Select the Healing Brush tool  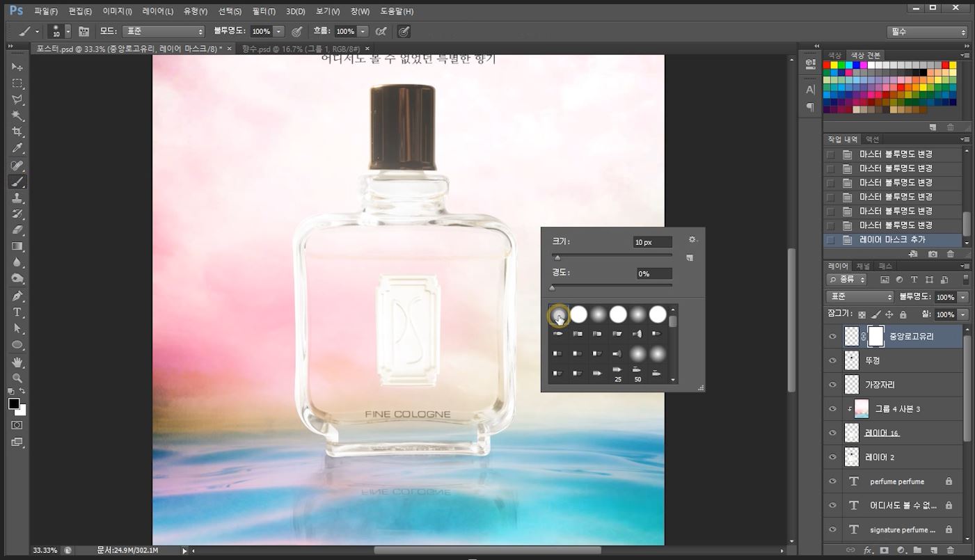click(17, 166)
